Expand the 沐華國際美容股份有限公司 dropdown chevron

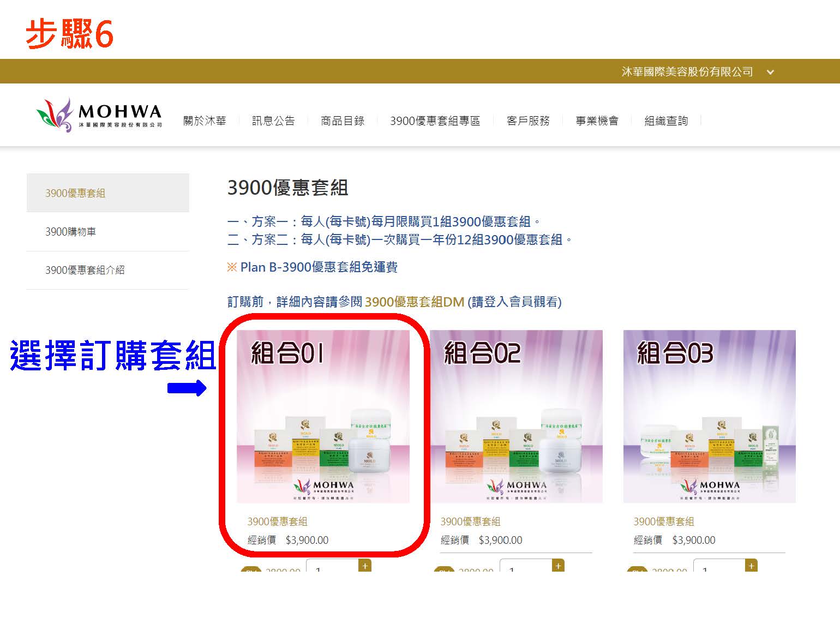(x=770, y=72)
